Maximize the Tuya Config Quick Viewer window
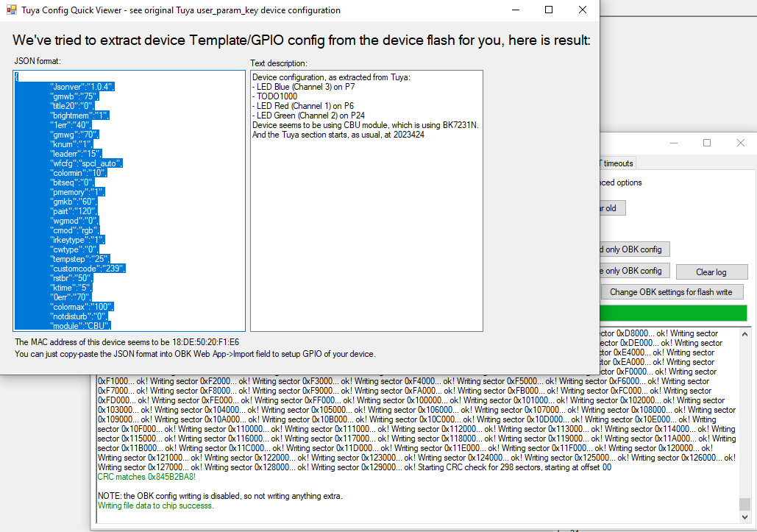This screenshot has height=532, width=757. pyautogui.click(x=549, y=10)
